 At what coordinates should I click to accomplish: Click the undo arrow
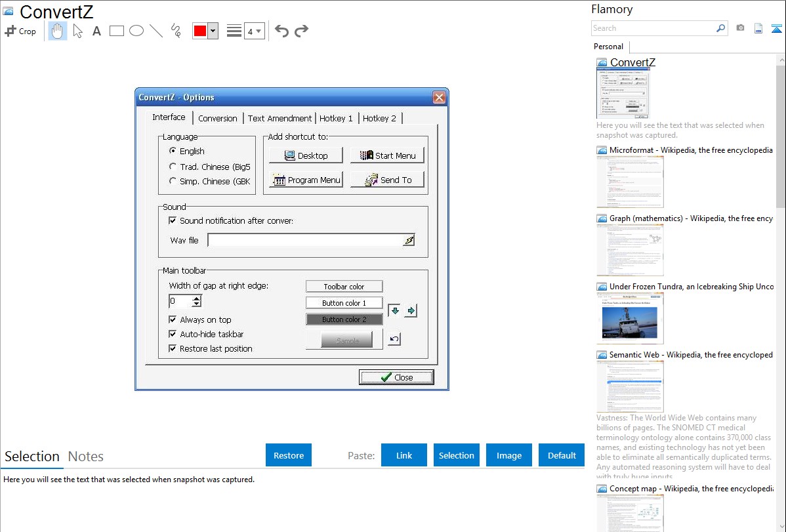coord(281,31)
